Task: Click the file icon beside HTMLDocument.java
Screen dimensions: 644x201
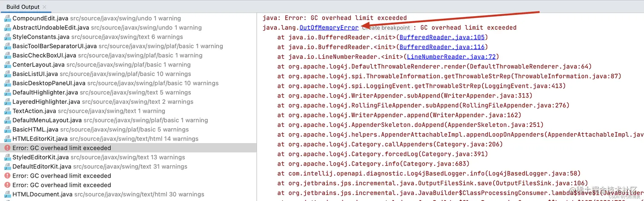Action: click(x=7, y=194)
